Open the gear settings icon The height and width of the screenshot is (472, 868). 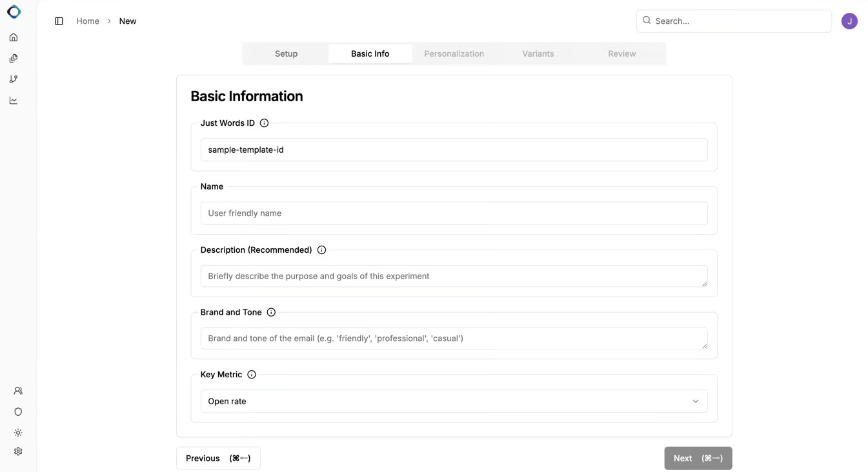(18, 451)
